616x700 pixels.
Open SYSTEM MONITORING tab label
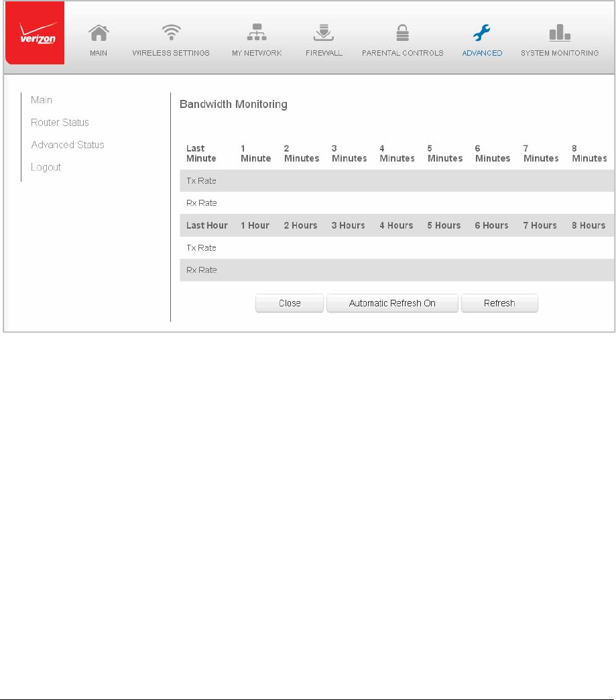[560, 53]
